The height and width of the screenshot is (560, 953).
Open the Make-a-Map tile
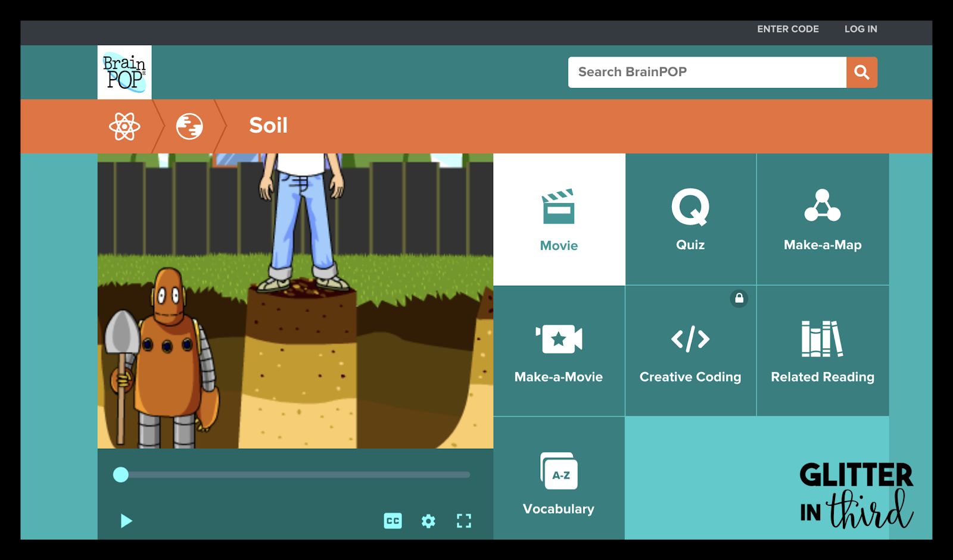click(x=823, y=219)
